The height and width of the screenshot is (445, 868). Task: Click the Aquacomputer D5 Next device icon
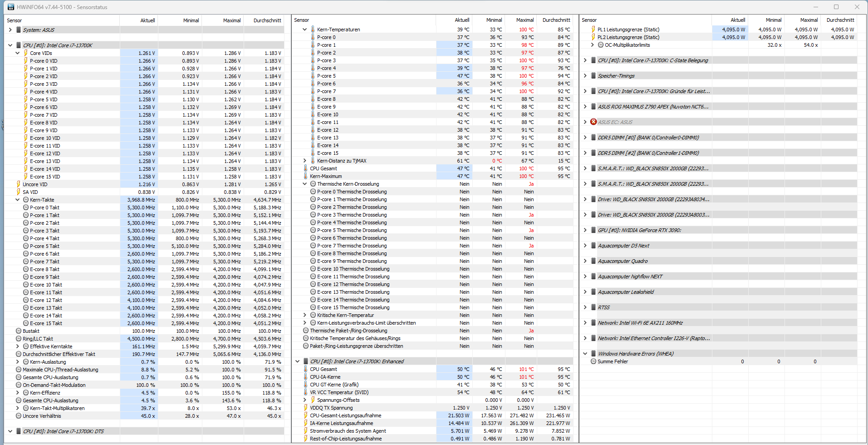593,246
